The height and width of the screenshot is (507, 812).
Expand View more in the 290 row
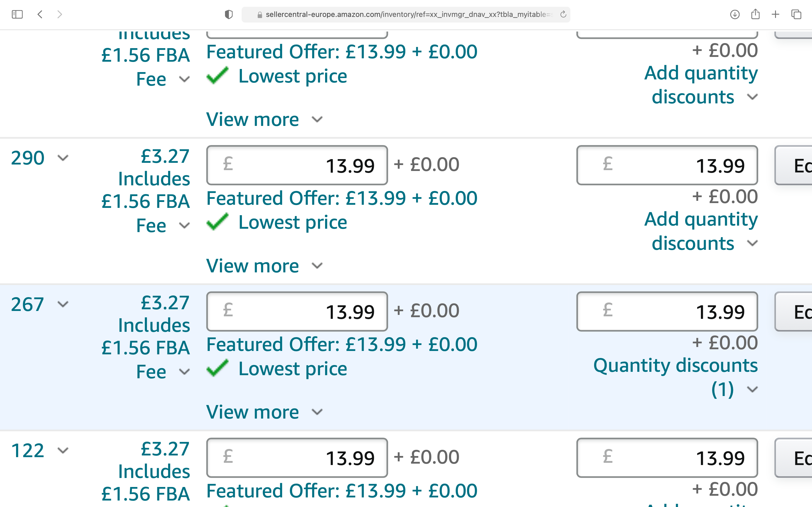click(264, 266)
